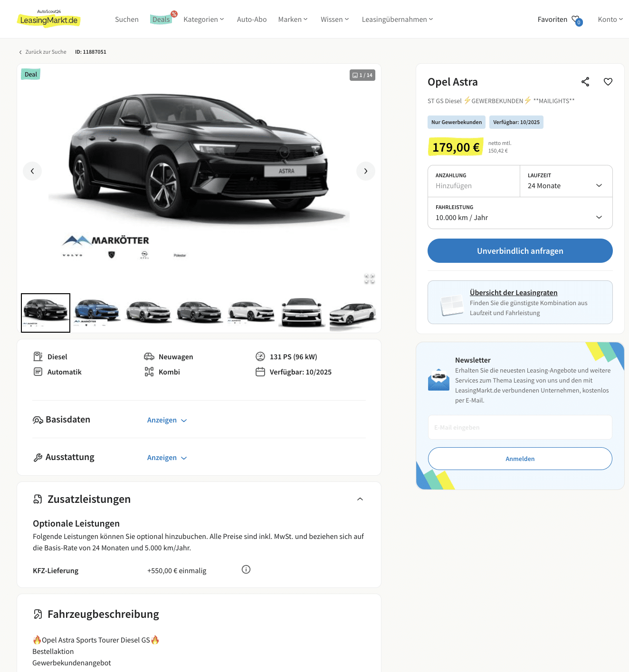Click the LeasingMarkt.de logo
The image size is (629, 672).
pos(49,19)
